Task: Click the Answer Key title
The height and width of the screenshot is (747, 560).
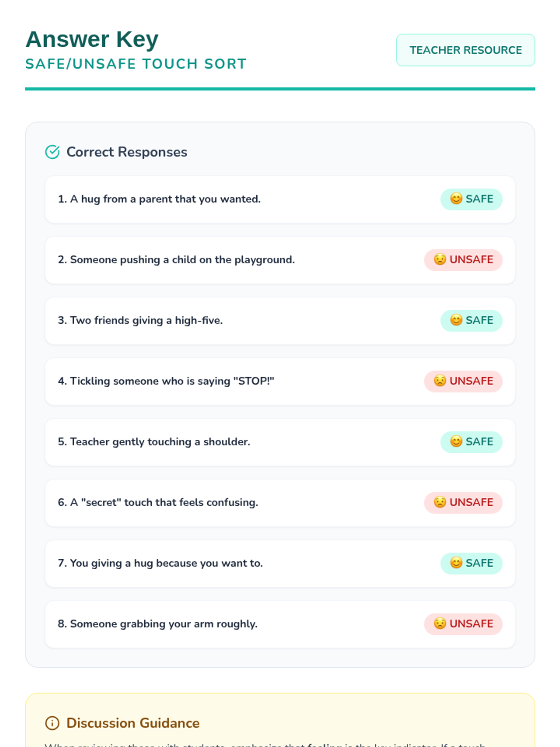Action: 92,39
